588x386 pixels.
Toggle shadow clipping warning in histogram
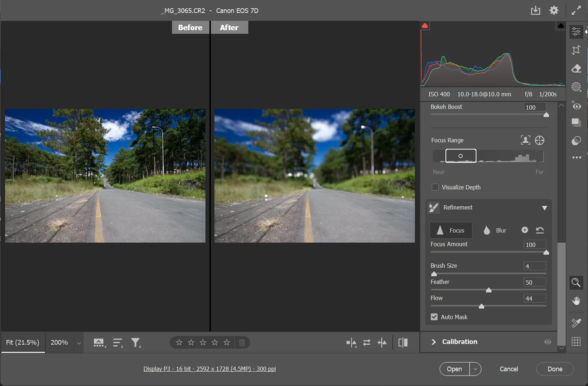click(x=425, y=26)
